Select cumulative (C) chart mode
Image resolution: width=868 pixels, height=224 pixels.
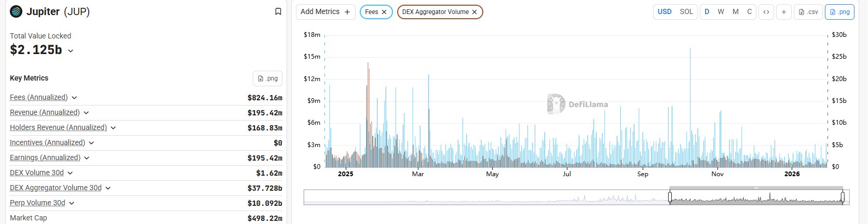749,12
